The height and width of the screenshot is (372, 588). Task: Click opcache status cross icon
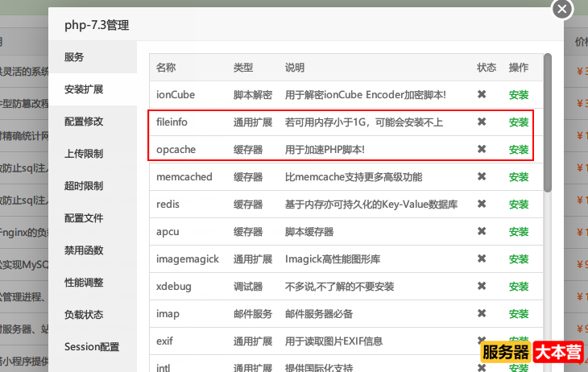[482, 149]
